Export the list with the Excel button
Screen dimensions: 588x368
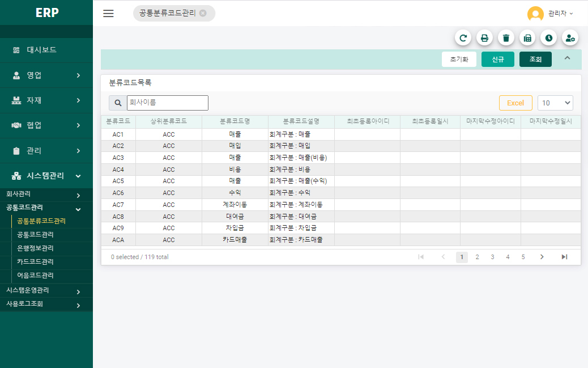515,103
